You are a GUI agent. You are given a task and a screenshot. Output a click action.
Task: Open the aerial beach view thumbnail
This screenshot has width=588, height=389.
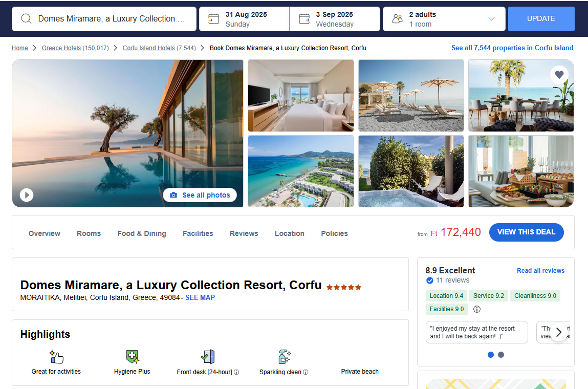pyautogui.click(x=301, y=171)
